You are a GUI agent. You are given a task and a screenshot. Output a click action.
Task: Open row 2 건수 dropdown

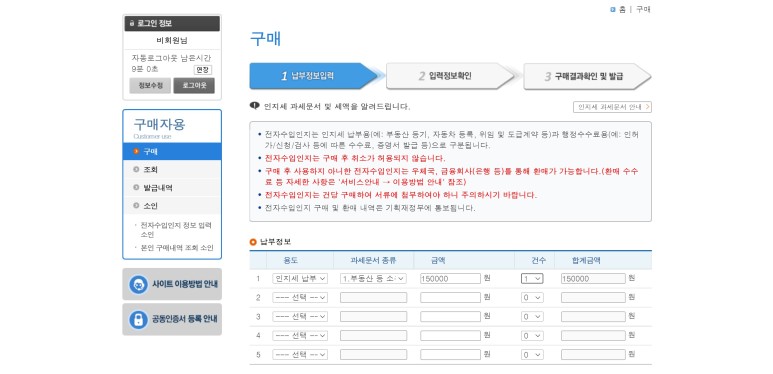532,298
